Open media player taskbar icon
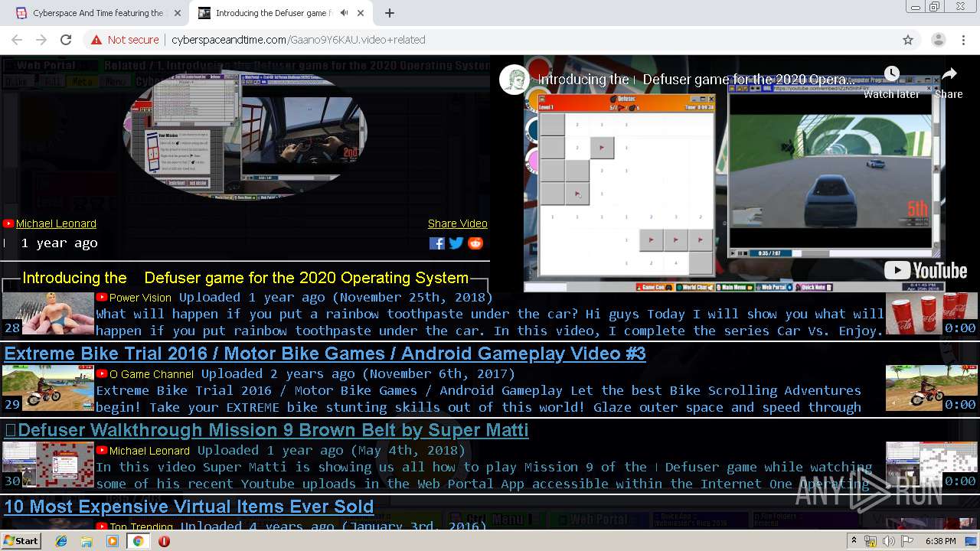Screen dimensions: 980x551 (x=113, y=540)
